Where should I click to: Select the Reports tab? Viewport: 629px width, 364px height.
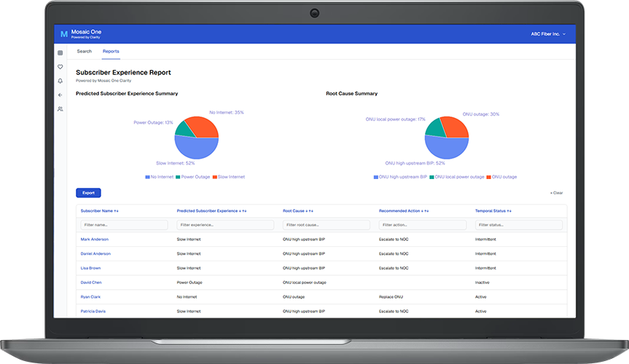111,52
